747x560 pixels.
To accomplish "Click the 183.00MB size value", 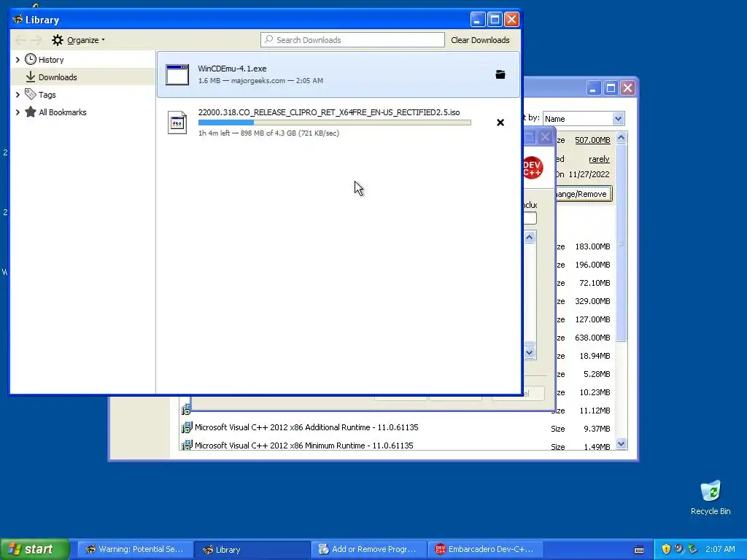I will tap(592, 246).
